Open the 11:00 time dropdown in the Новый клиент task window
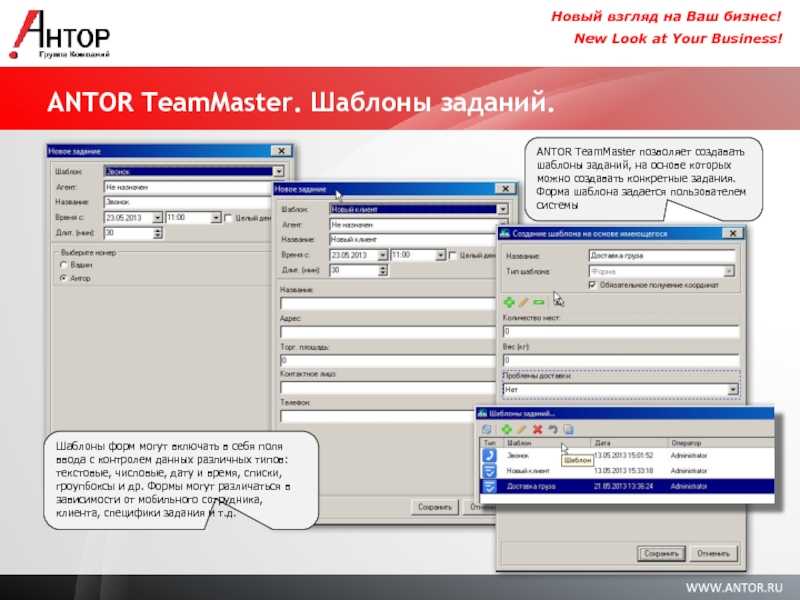 pyautogui.click(x=441, y=255)
